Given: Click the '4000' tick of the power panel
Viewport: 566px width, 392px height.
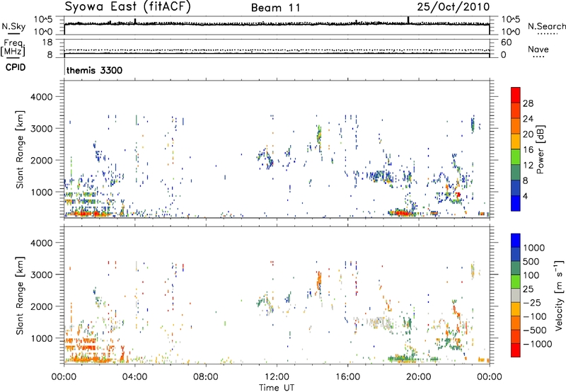Looking at the screenshot, I should [42, 97].
